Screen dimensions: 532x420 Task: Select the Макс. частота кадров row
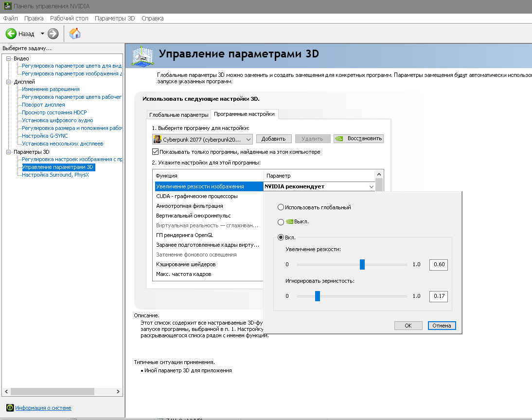209,274
